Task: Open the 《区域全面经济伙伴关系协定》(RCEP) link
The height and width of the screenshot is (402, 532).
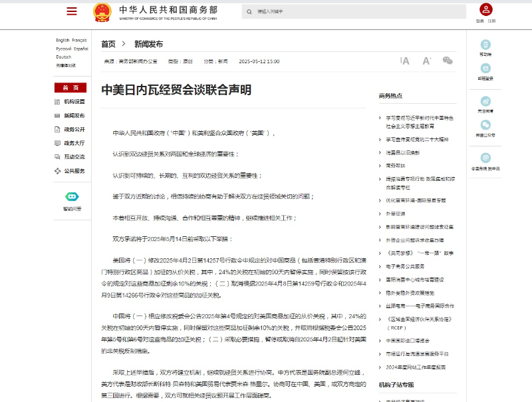Action: [x=419, y=323]
